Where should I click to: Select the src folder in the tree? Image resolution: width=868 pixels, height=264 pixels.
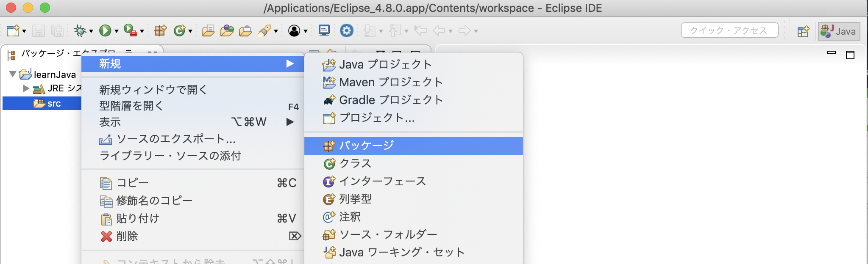click(x=42, y=103)
